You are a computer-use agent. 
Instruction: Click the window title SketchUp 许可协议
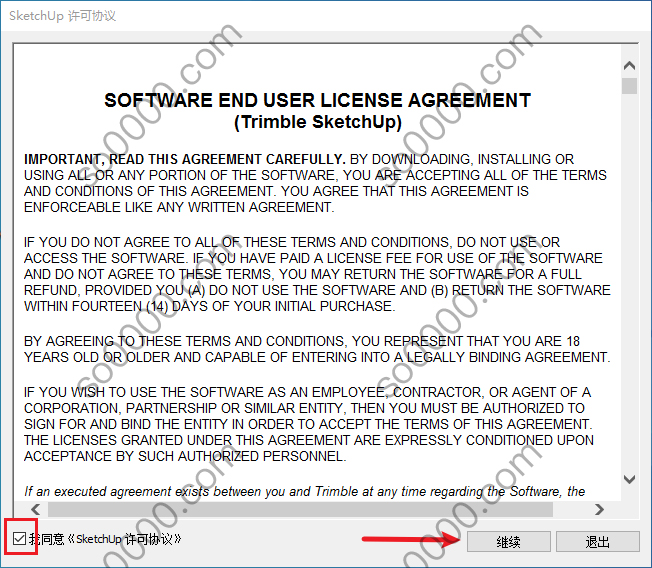(x=62, y=15)
